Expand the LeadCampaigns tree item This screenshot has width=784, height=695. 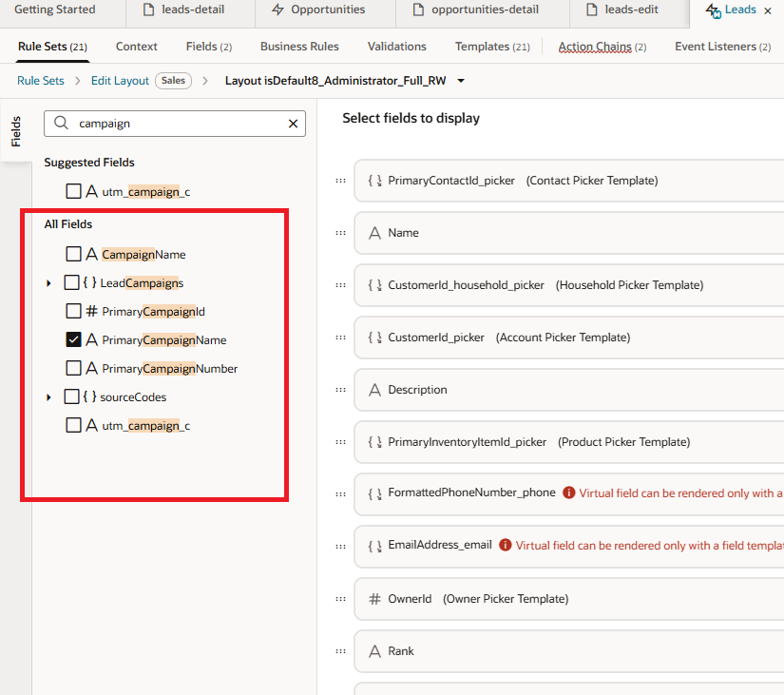coord(49,282)
